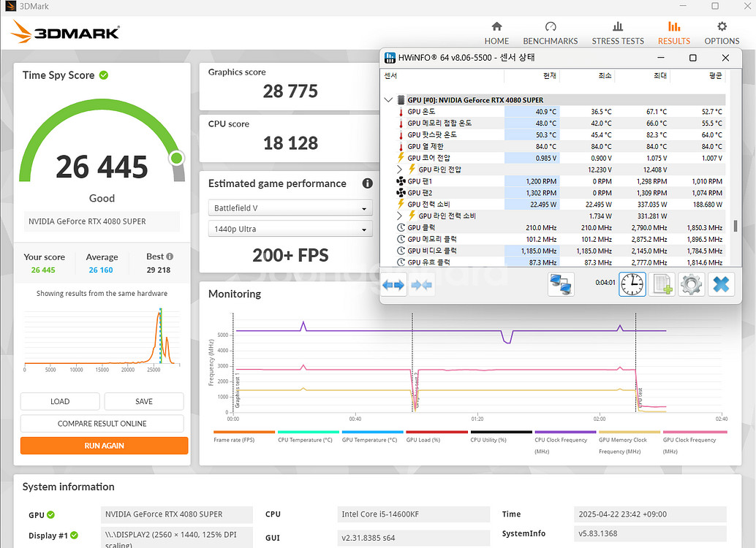Open the 1440p Ultra resolution dropdown
The height and width of the screenshot is (548, 756).
click(x=290, y=229)
